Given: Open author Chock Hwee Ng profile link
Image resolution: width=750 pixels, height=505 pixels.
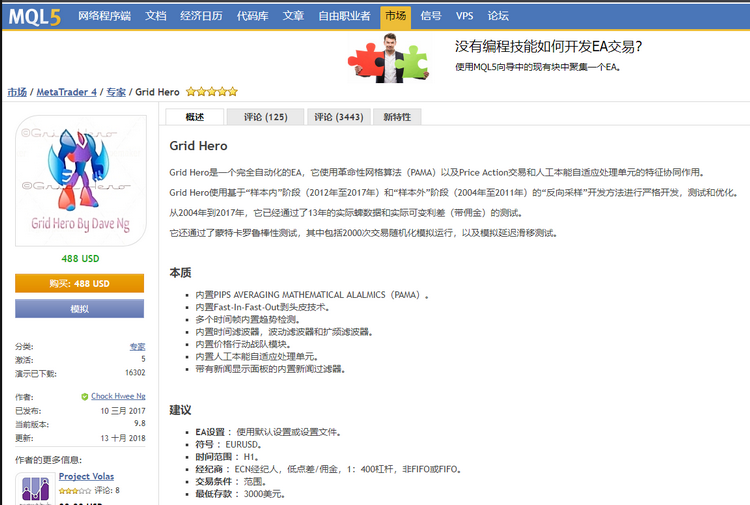Looking at the screenshot, I should pyautogui.click(x=118, y=396).
